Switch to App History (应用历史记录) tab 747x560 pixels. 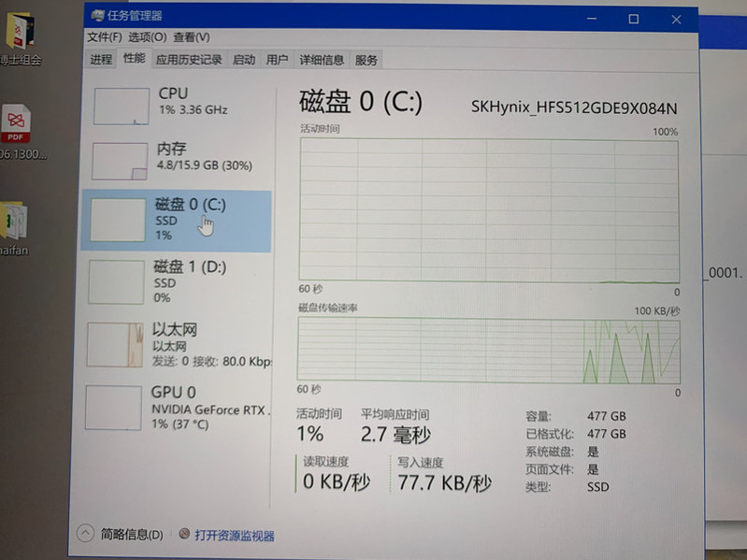coord(189,60)
